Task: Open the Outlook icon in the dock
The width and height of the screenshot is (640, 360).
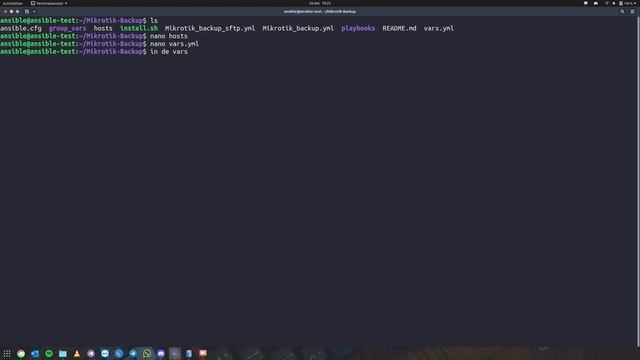Action: tap(35, 353)
